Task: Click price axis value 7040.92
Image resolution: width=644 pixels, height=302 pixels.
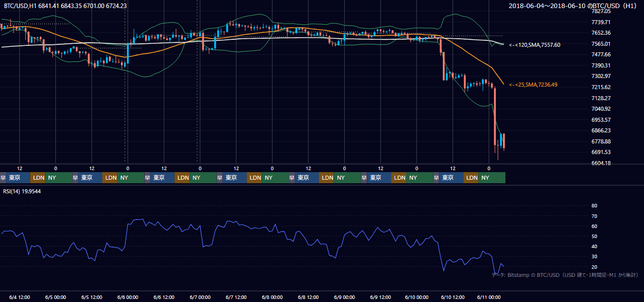Action: pos(601,109)
